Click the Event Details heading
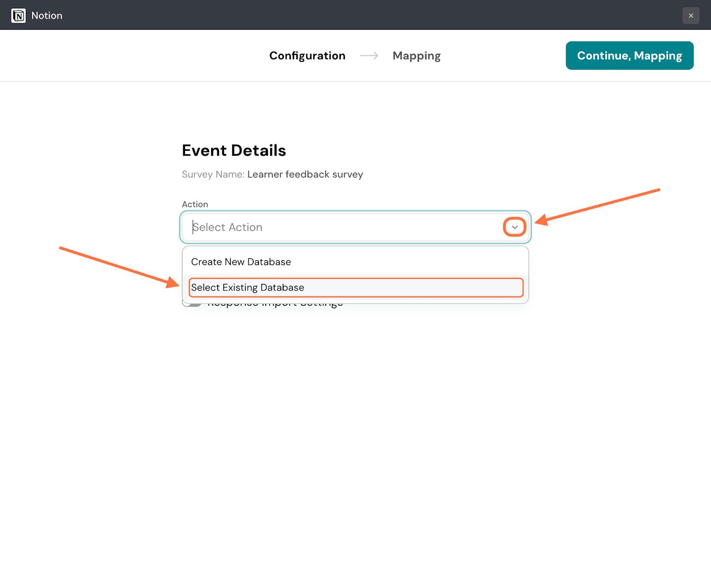Screen dimensions: 711x588 234,151
